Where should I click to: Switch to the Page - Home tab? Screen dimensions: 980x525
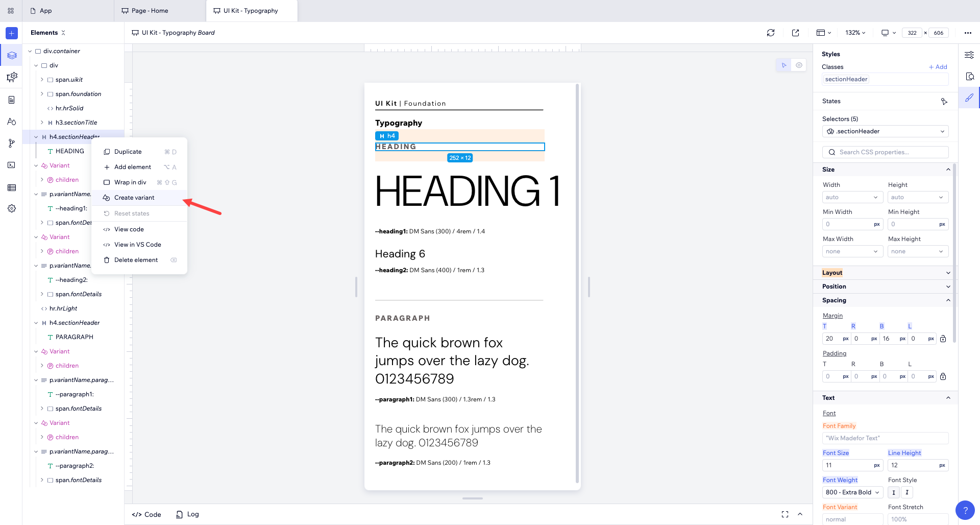click(x=160, y=11)
